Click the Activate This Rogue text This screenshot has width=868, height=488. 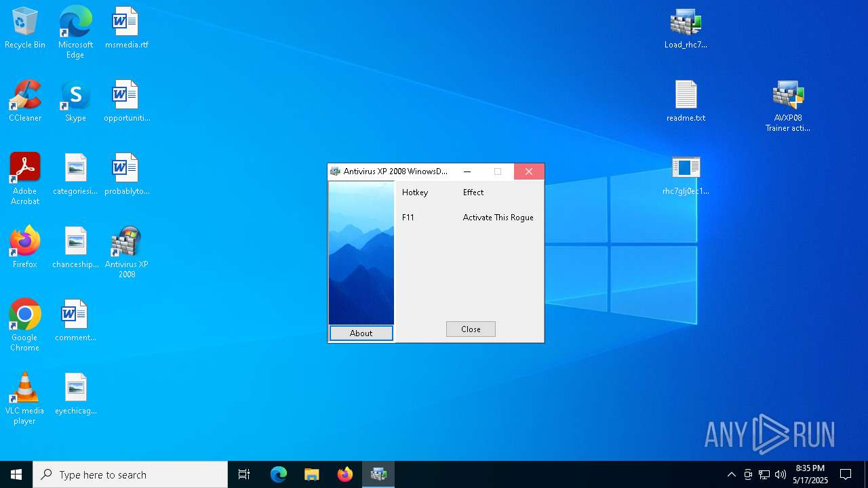(498, 218)
